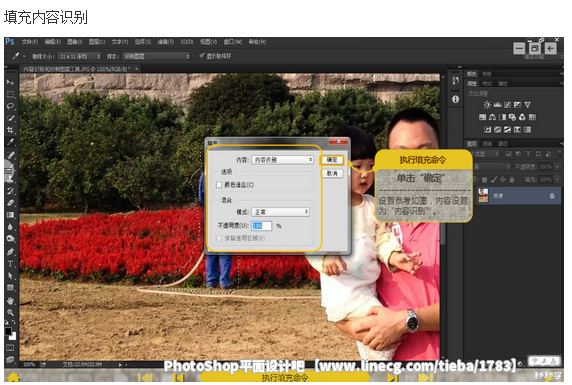
Task: Add a Levels adjustment from the panel
Action: tap(497, 105)
